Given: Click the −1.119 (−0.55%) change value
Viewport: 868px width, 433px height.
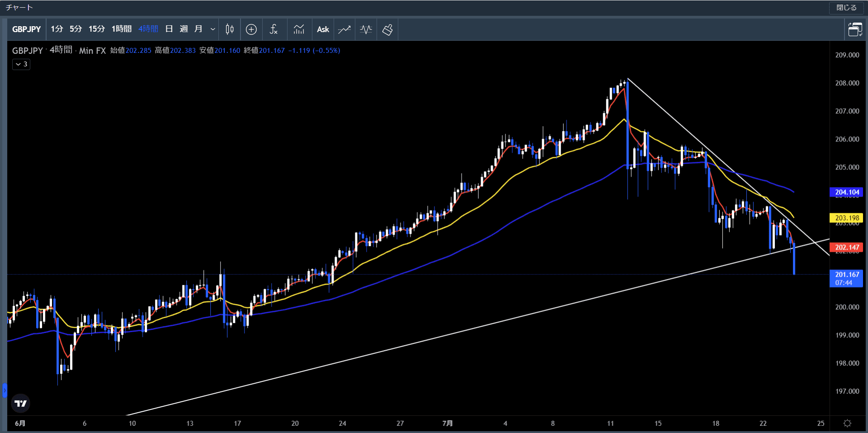Looking at the screenshot, I should pos(314,51).
